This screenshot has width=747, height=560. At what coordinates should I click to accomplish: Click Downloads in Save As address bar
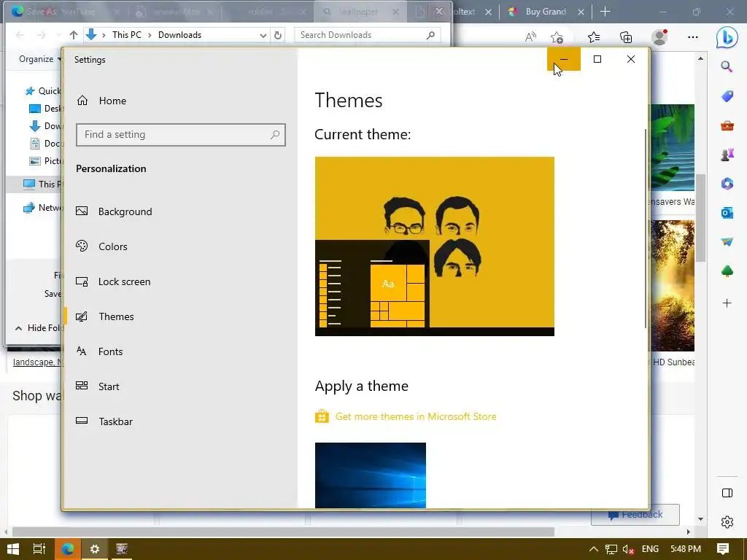point(179,35)
